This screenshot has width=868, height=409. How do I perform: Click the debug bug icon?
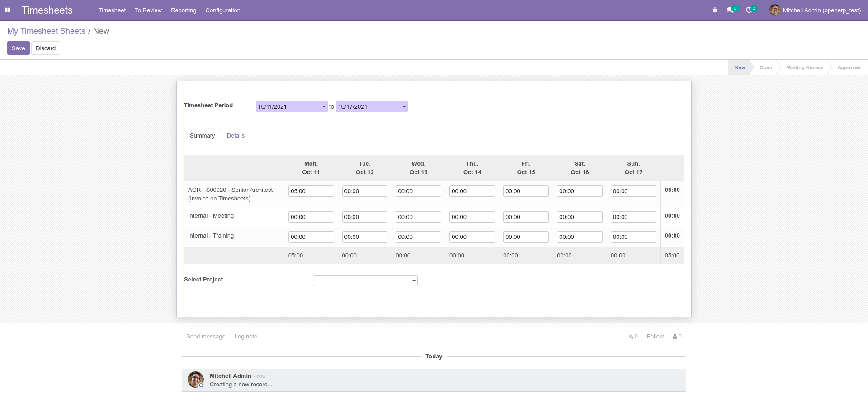pos(715,10)
